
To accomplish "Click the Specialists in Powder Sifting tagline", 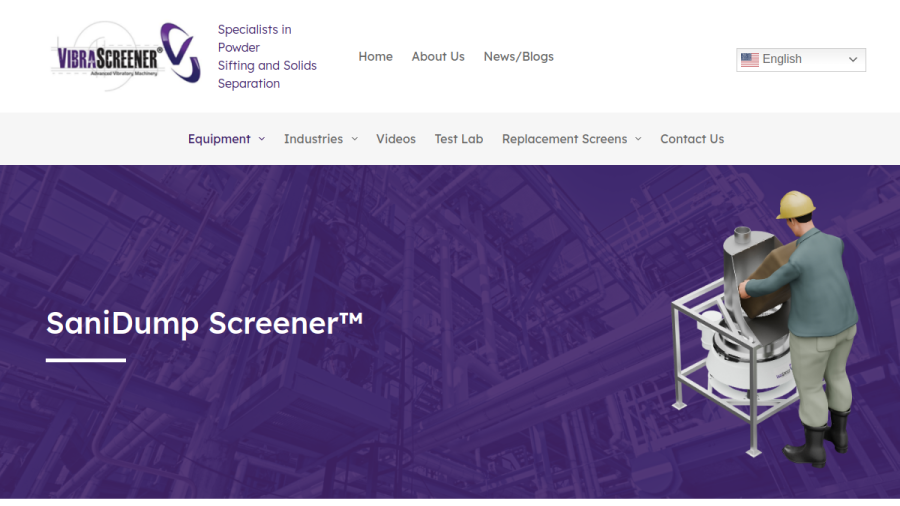I will click(267, 56).
